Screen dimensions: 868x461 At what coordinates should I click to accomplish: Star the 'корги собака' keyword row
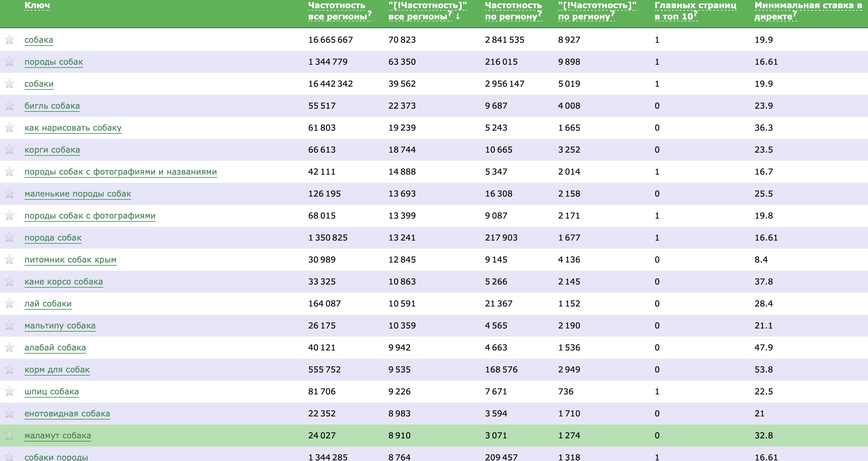point(9,149)
